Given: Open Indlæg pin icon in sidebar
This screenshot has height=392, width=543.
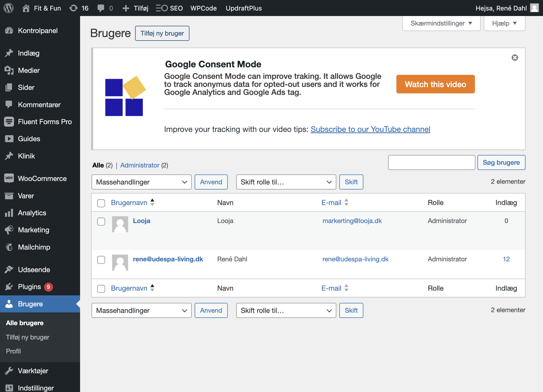Looking at the screenshot, I should click(9, 53).
